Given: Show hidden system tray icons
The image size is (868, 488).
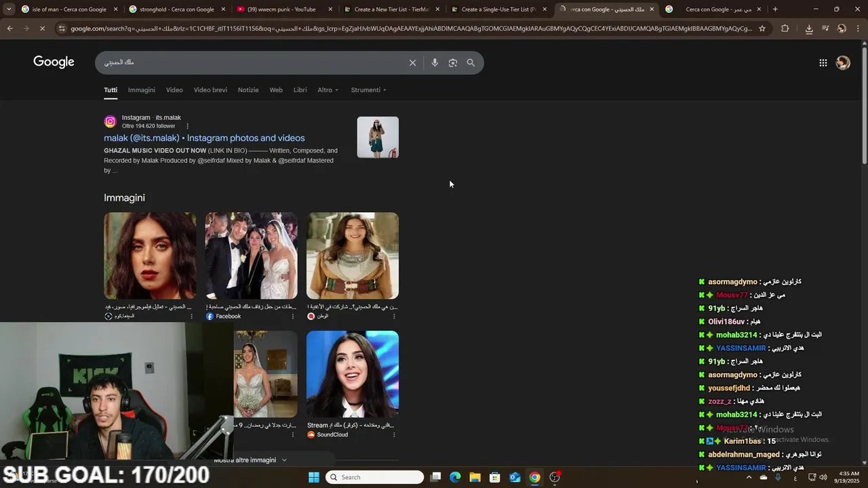Looking at the screenshot, I should click(749, 477).
